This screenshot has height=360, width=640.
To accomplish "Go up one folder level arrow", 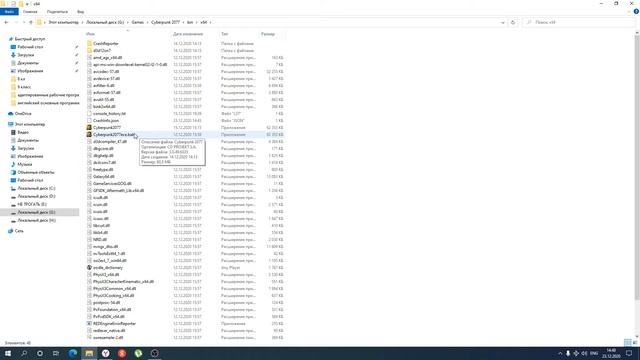I will [x=31, y=22].
